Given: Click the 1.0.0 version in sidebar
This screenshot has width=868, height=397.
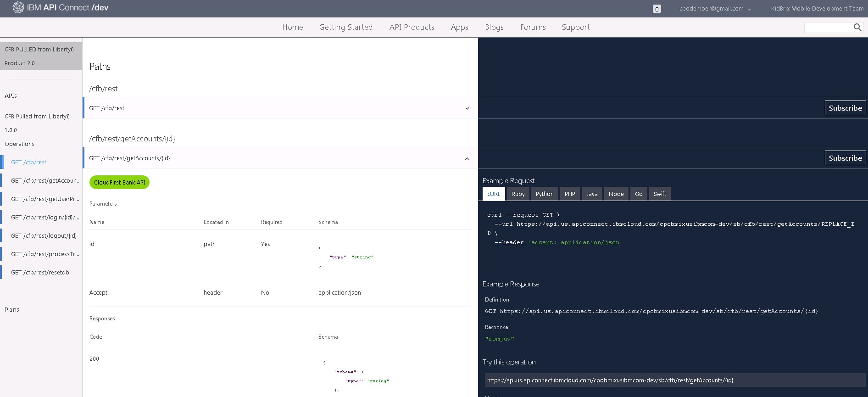Looking at the screenshot, I should click(11, 130).
